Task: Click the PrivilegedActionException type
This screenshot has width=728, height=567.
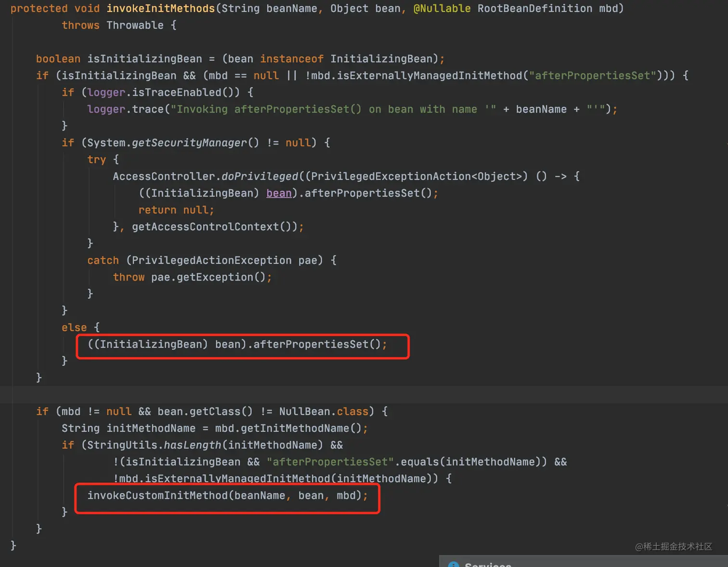Action: [212, 260]
